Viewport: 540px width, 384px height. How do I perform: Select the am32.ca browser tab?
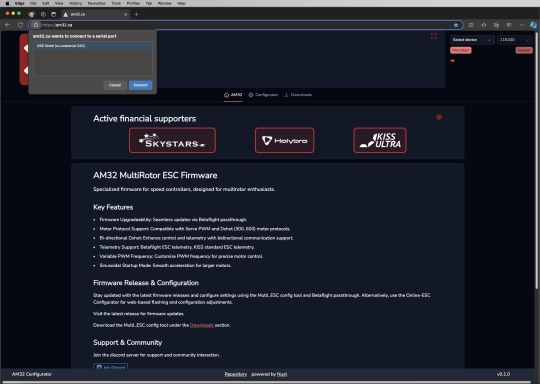pos(94,14)
